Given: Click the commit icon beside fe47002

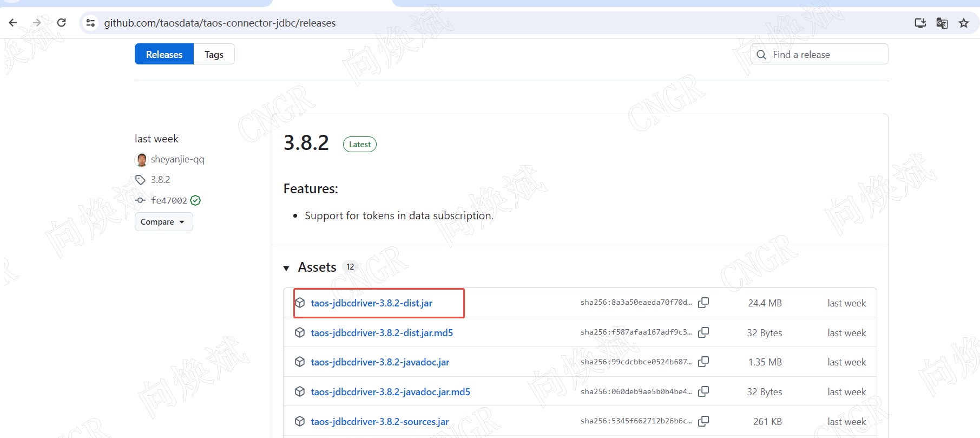Looking at the screenshot, I should [140, 200].
